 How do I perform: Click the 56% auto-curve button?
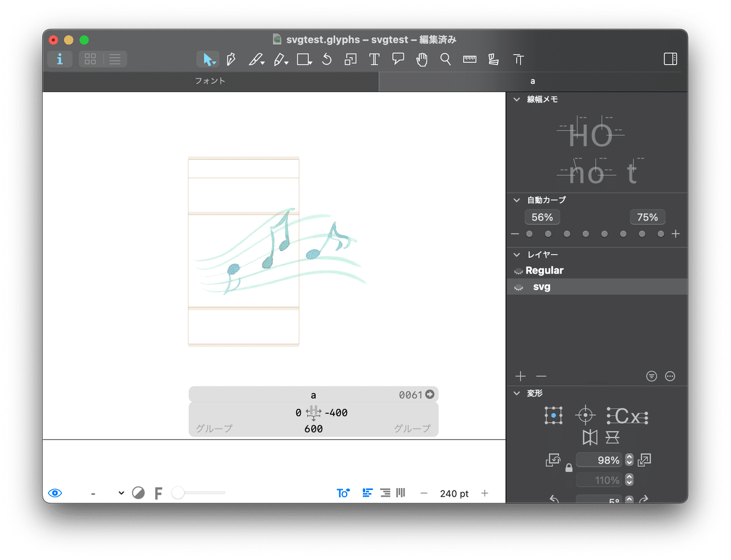pos(542,218)
